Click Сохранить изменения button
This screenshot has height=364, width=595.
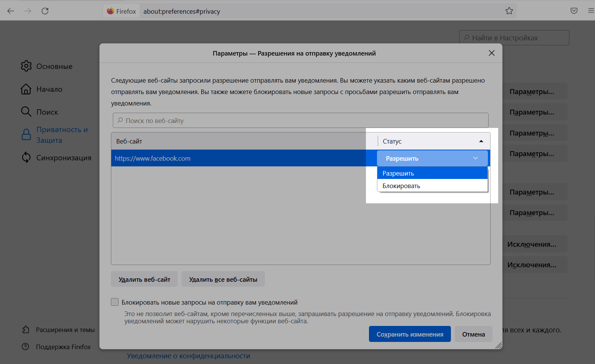[x=410, y=334]
